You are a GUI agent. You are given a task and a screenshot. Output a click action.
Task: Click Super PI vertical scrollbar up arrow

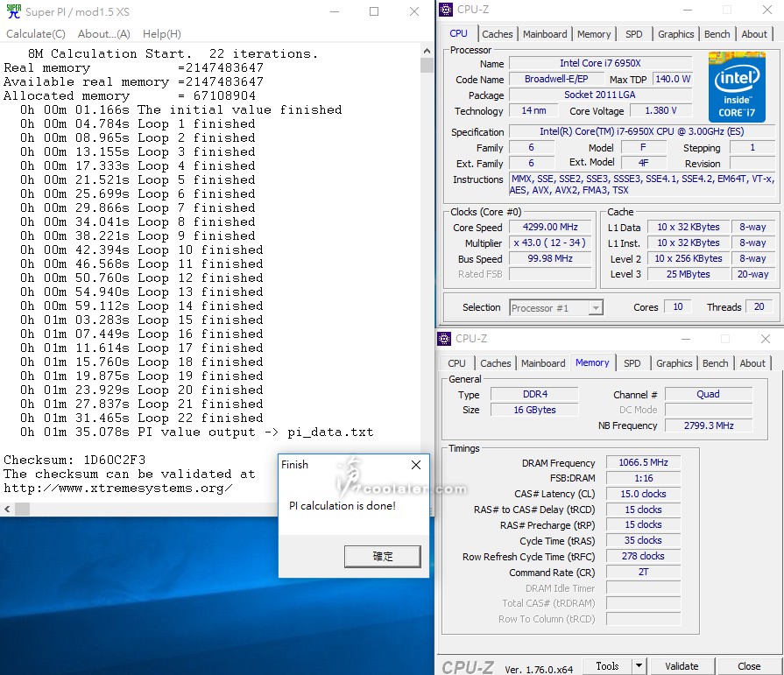[427, 52]
